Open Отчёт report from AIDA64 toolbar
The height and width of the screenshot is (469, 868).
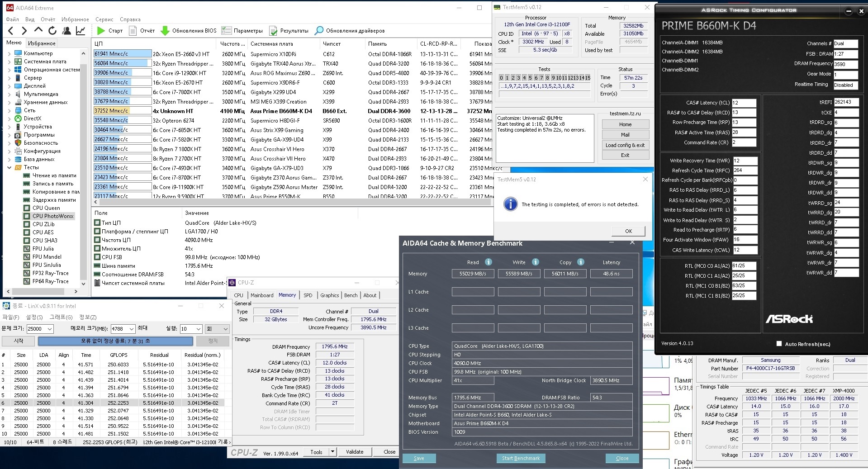coord(142,31)
